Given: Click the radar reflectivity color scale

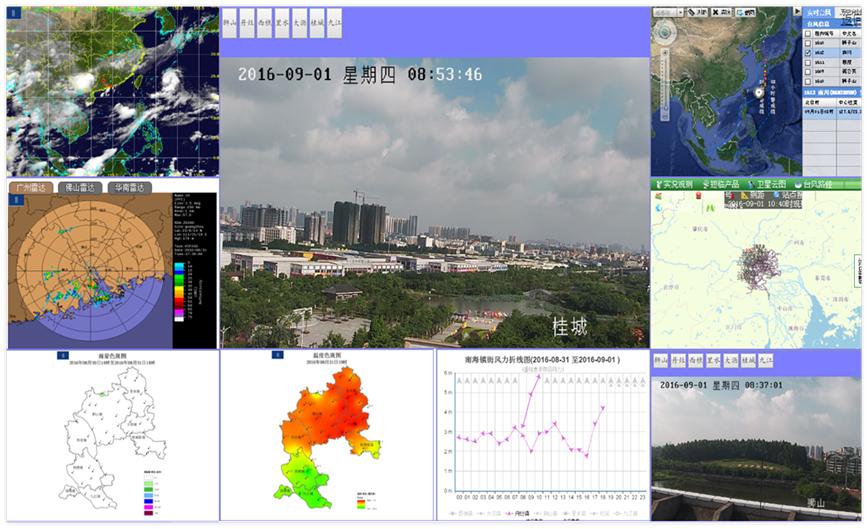Looking at the screenshot, I should point(179,292).
